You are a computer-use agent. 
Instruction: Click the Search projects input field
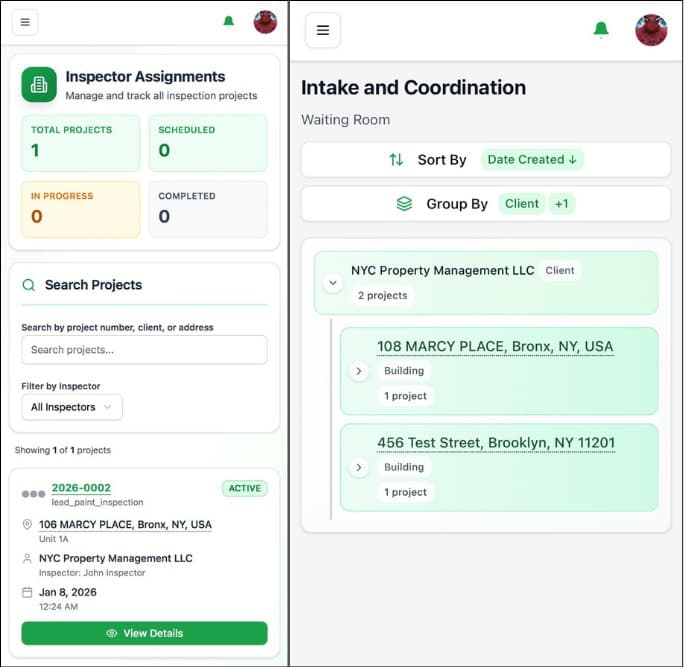(144, 350)
